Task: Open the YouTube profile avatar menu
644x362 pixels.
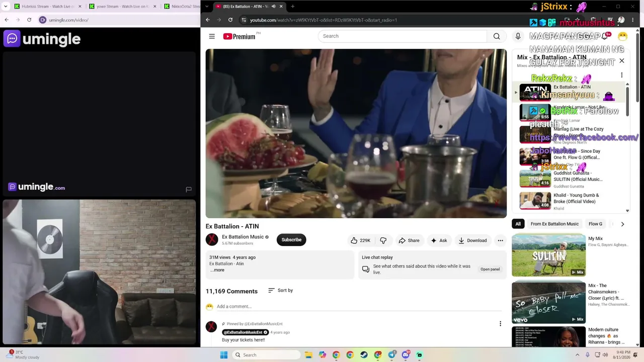Action: coord(622,36)
